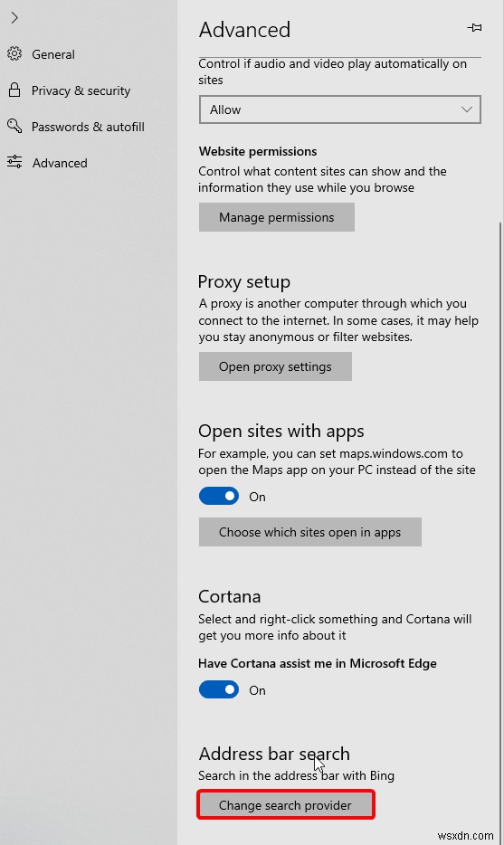Click the Passwords & autofill key icon

point(14,126)
